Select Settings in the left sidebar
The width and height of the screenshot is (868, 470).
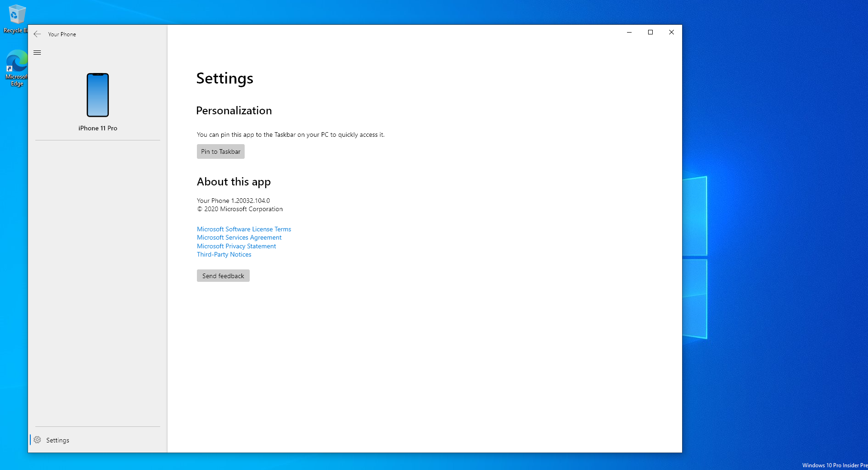click(x=57, y=440)
